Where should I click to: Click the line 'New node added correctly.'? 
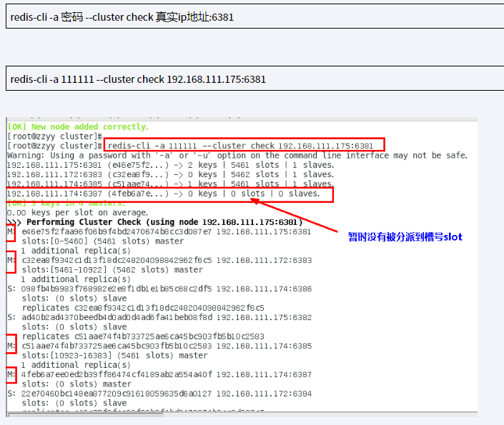click(x=78, y=127)
